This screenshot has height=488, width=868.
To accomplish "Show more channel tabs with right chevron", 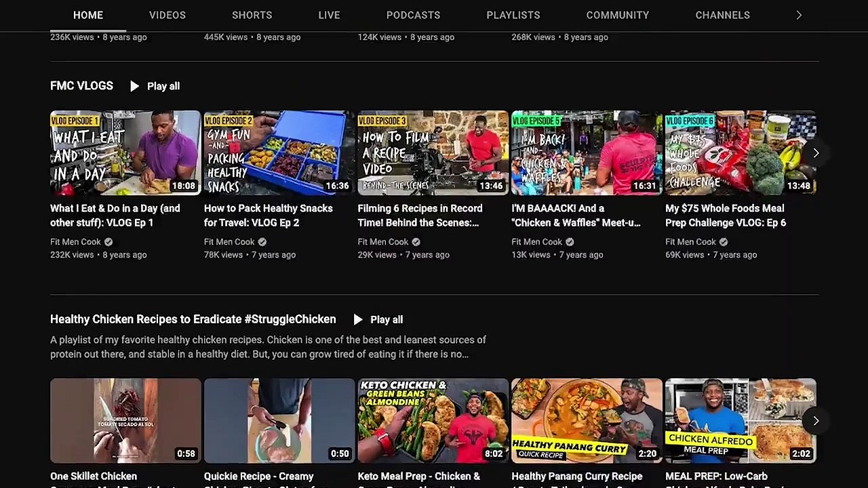I will point(799,15).
